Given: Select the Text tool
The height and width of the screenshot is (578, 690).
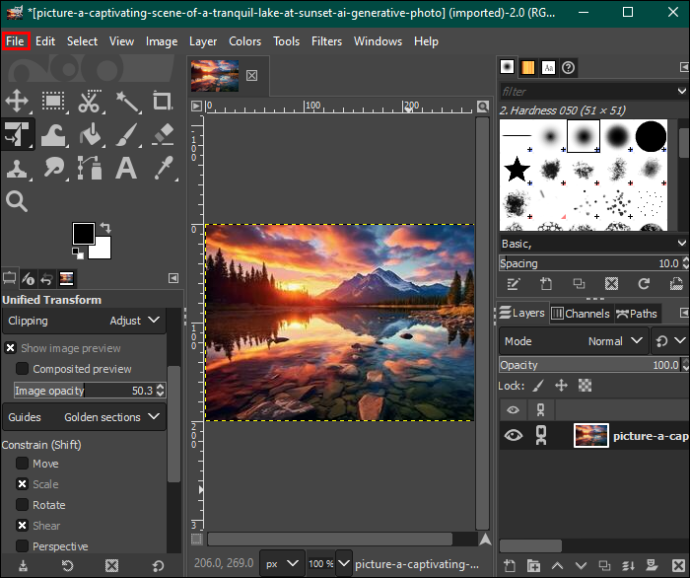Looking at the screenshot, I should [126, 168].
